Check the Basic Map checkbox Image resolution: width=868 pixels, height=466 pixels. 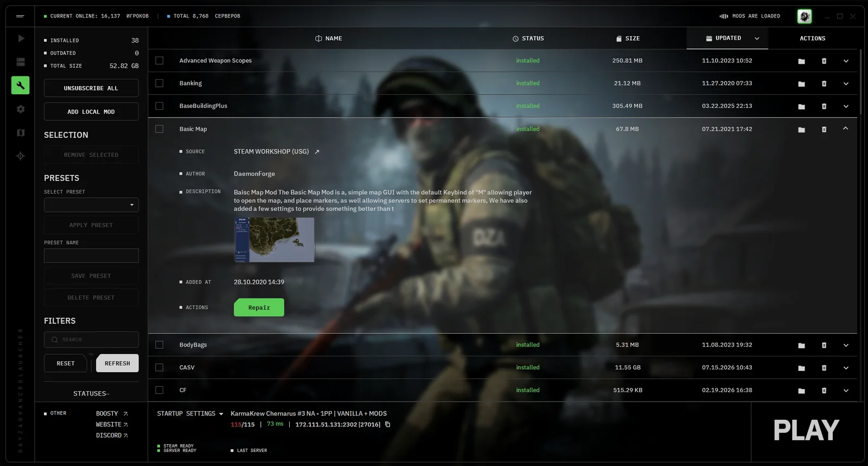click(x=159, y=129)
